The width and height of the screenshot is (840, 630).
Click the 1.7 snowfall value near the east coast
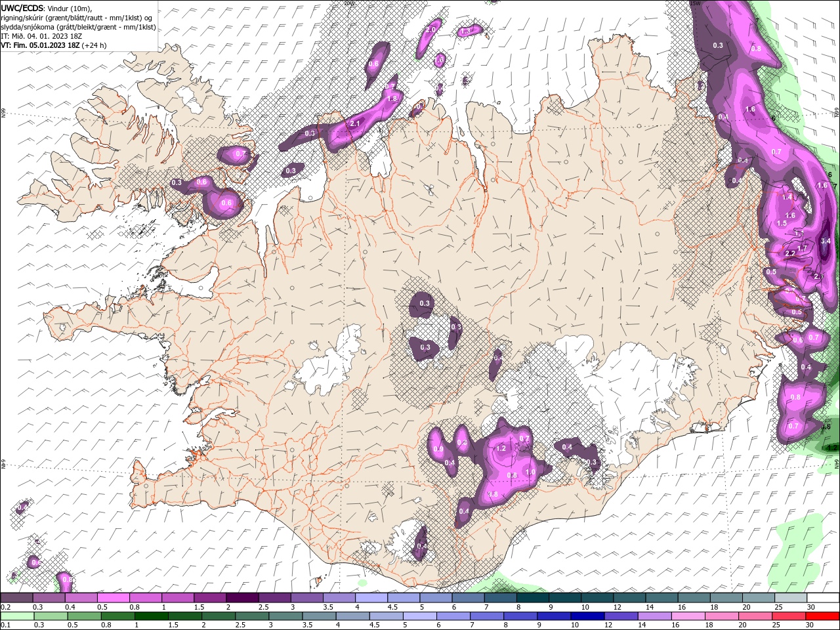click(x=802, y=248)
